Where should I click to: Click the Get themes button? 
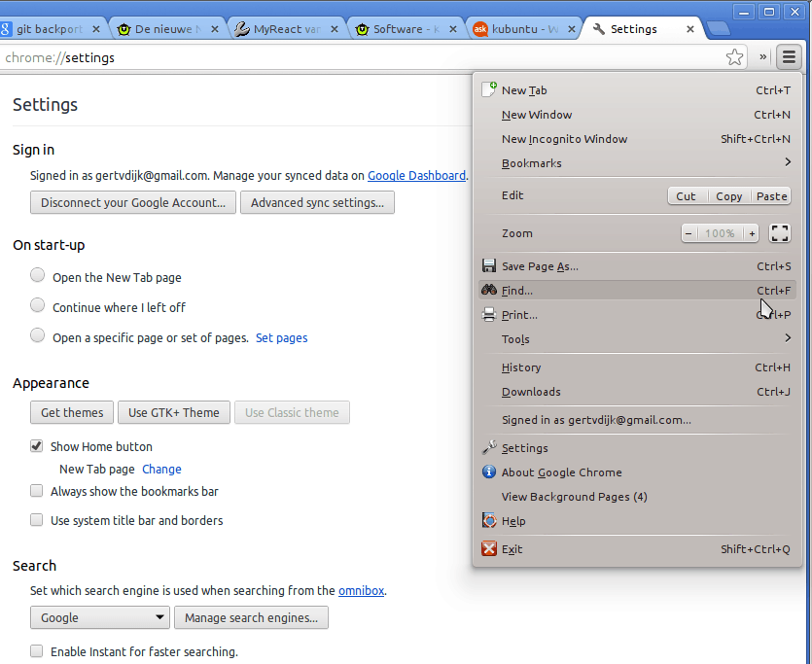pos(72,412)
